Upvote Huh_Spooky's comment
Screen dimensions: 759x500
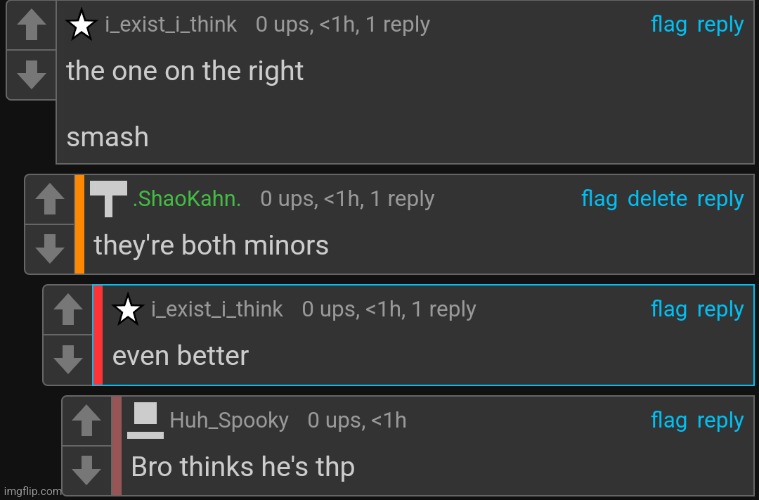[x=86, y=421]
